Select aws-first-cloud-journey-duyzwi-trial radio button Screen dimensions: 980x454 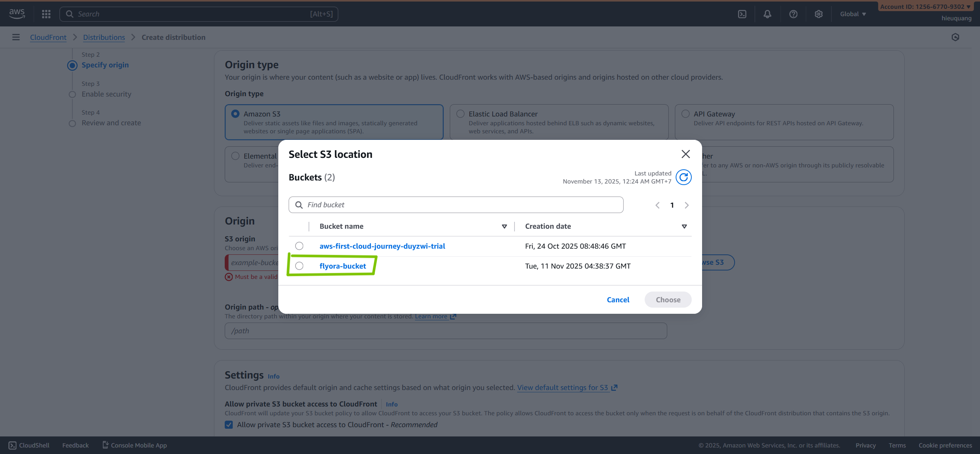click(x=299, y=246)
